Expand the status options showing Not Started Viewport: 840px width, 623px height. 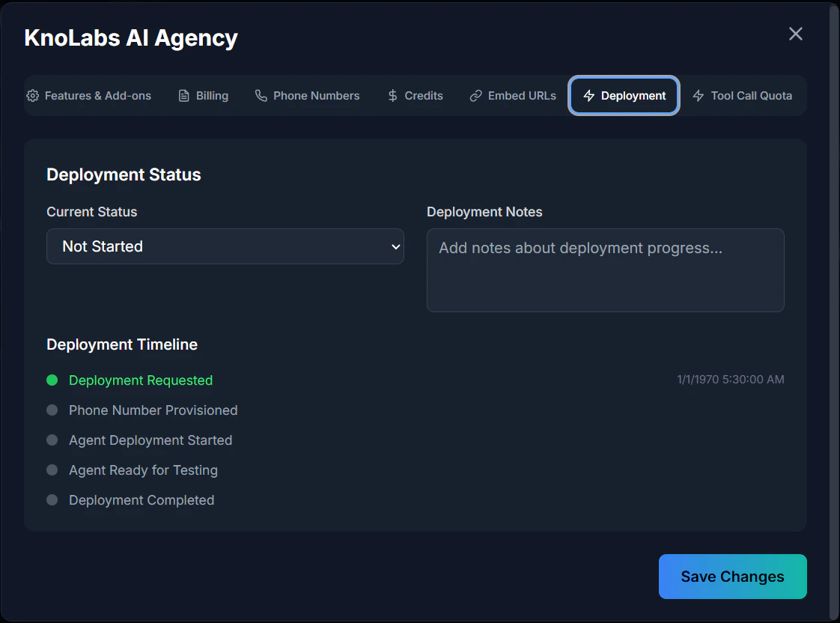tap(225, 246)
